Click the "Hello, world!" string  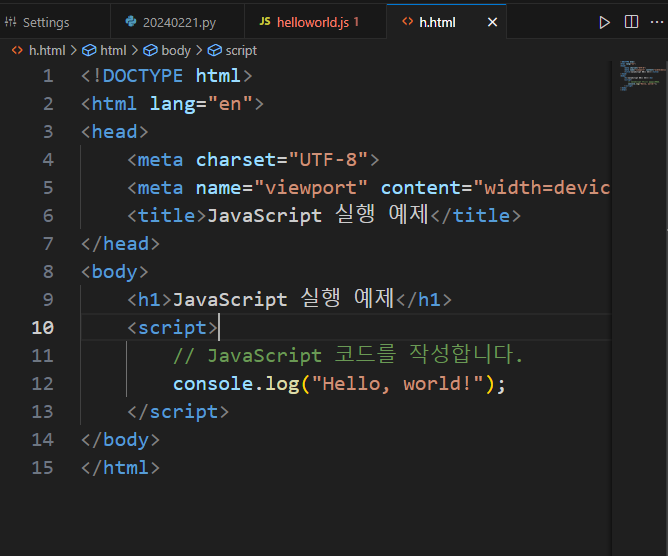(397, 383)
